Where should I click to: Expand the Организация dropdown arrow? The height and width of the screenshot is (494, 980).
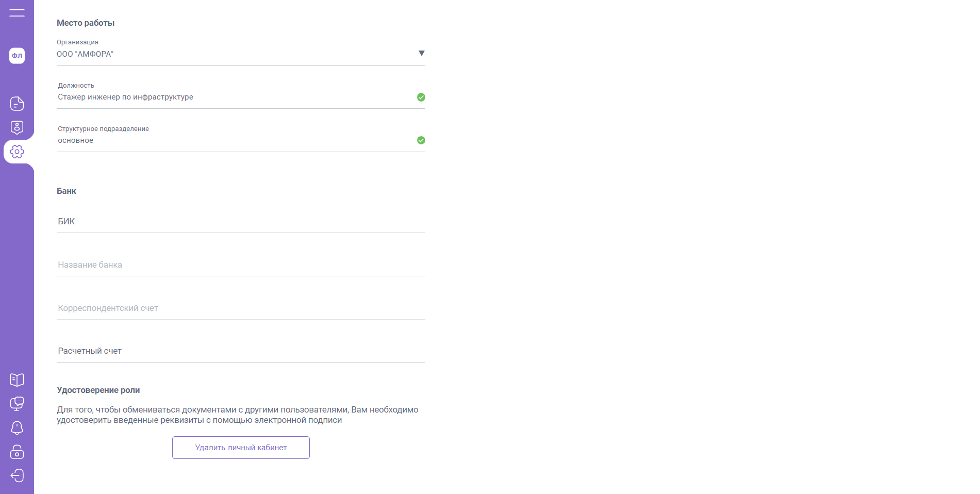[421, 54]
